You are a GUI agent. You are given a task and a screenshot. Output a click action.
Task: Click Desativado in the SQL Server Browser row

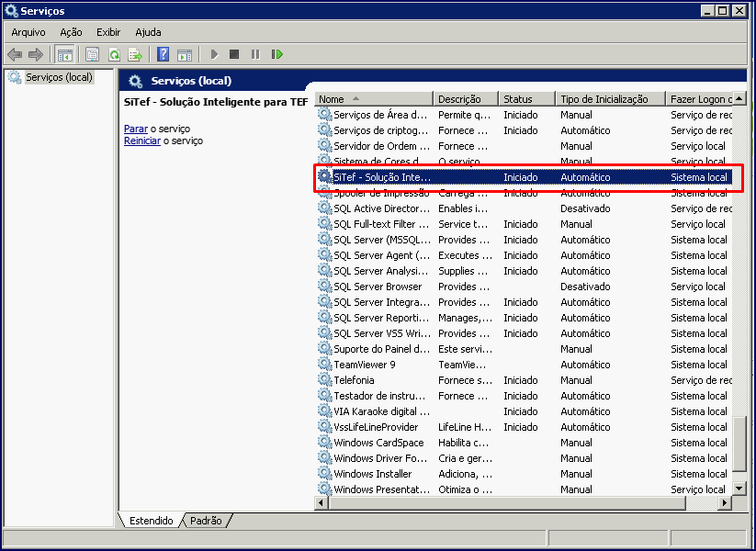pos(585,287)
